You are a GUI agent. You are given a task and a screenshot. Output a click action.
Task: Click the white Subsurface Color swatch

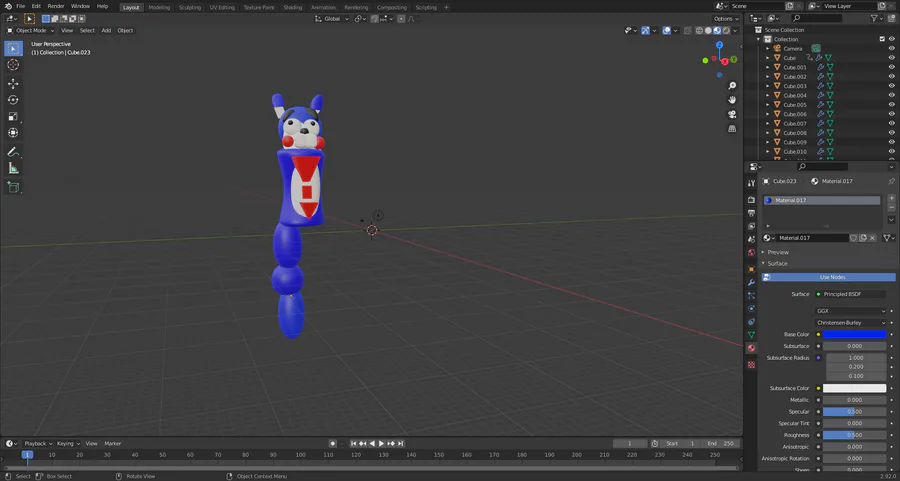click(x=854, y=389)
